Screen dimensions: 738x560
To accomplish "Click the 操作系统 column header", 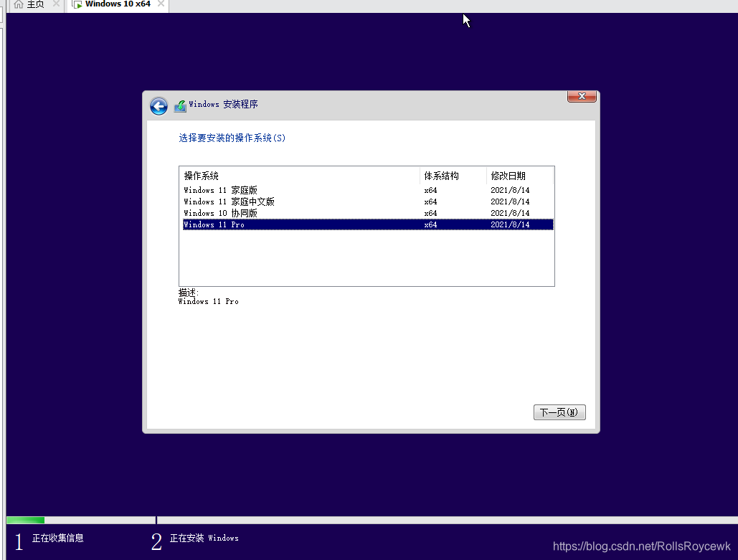I will click(300, 176).
